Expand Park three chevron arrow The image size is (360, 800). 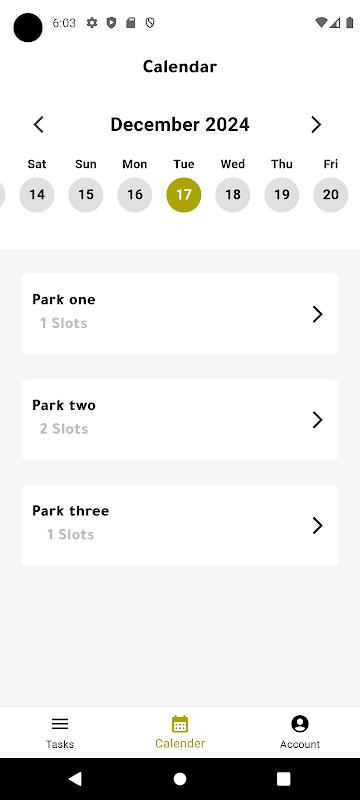pos(317,526)
